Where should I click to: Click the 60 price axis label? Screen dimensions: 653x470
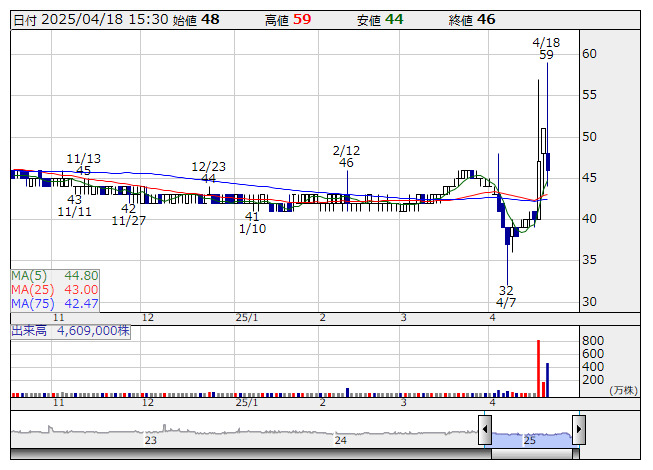click(589, 54)
